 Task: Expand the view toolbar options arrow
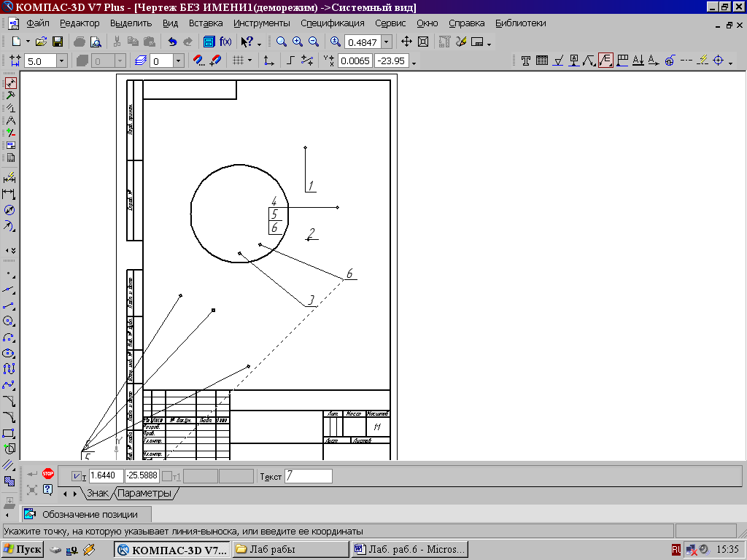[489, 44]
